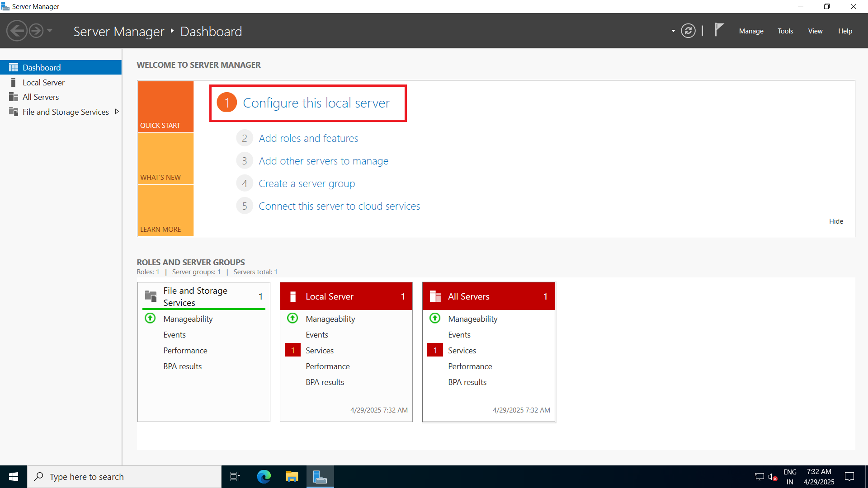The width and height of the screenshot is (868, 488).
Task: Click Services in Local Server tile
Action: coord(320,350)
